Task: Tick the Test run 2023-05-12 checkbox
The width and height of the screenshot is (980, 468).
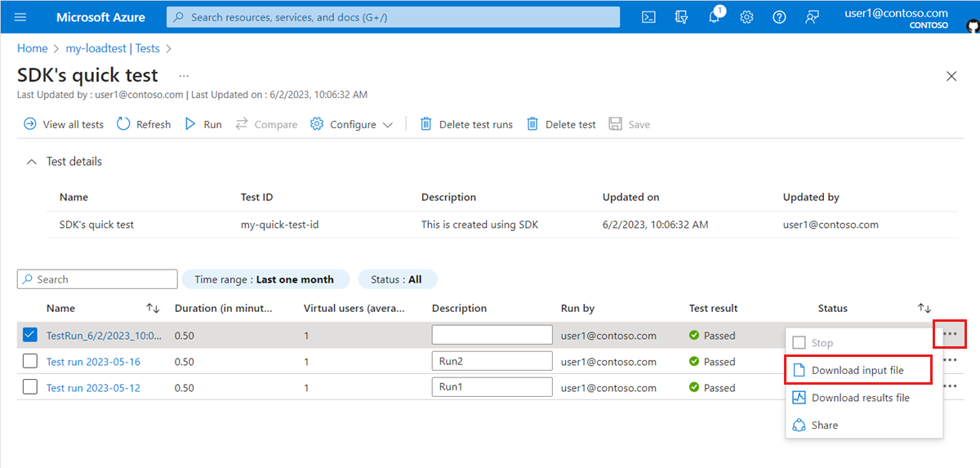Action: (x=30, y=387)
